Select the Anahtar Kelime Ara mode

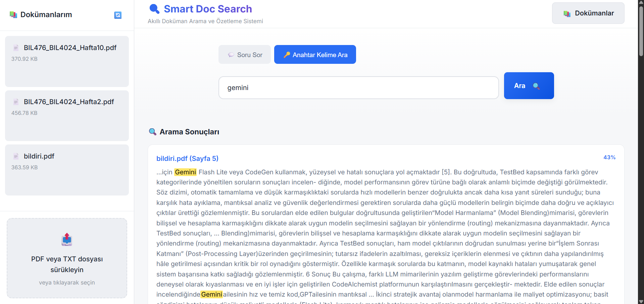tap(315, 54)
